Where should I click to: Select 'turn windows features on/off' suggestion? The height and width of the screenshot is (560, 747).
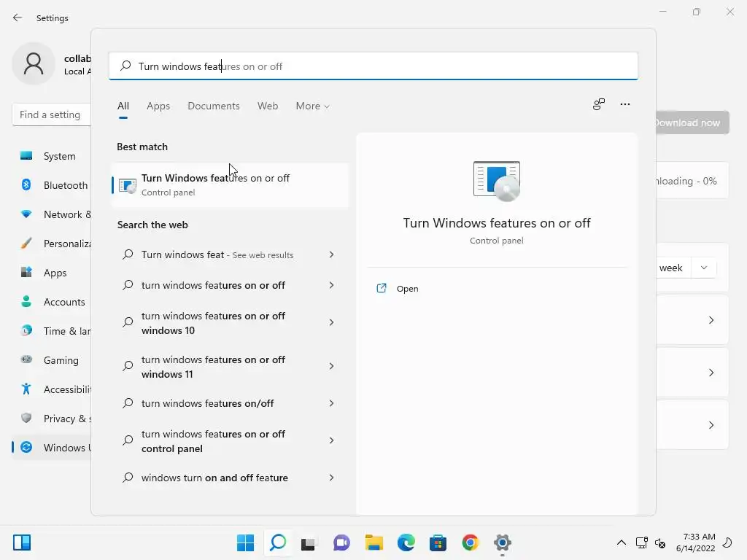pos(207,403)
